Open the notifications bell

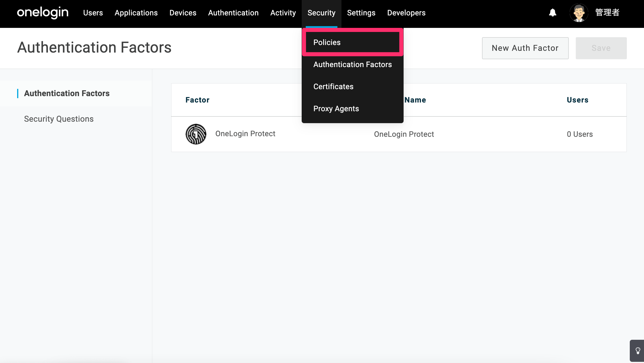pyautogui.click(x=553, y=13)
